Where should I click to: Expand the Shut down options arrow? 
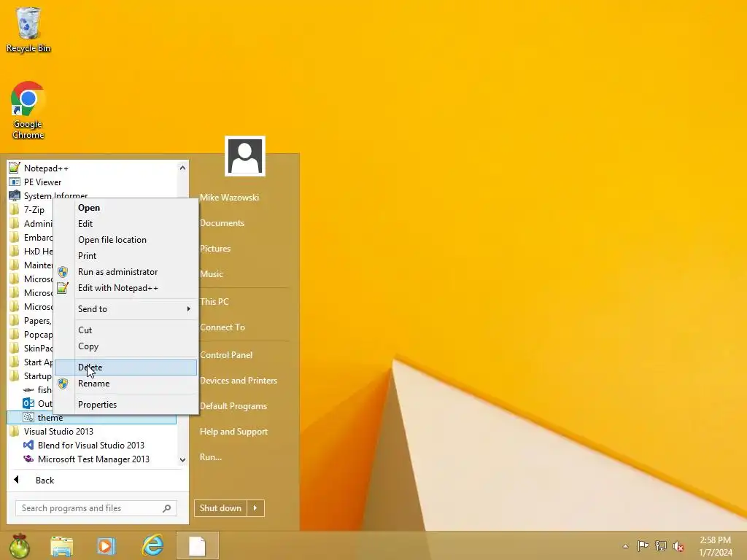[x=255, y=508]
